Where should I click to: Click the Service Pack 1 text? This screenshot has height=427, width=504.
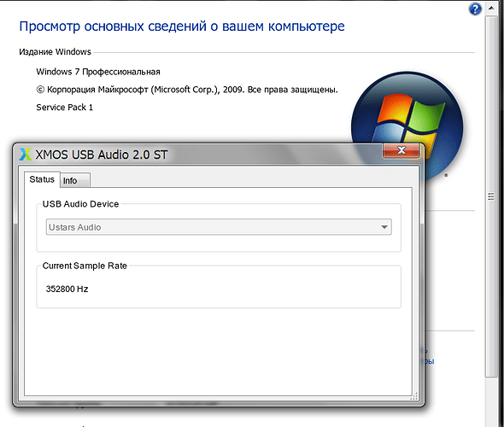click(65, 108)
